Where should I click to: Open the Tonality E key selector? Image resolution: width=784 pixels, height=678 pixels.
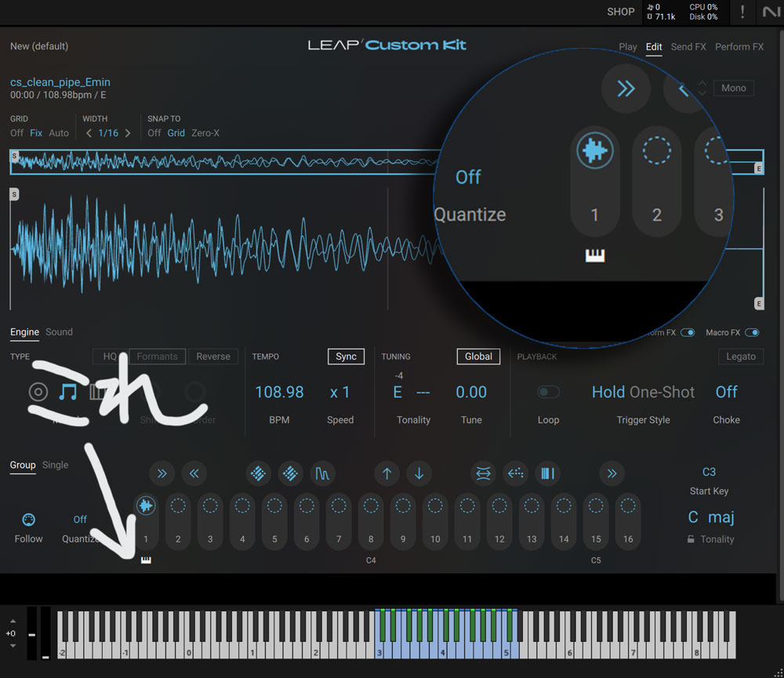[397, 393]
